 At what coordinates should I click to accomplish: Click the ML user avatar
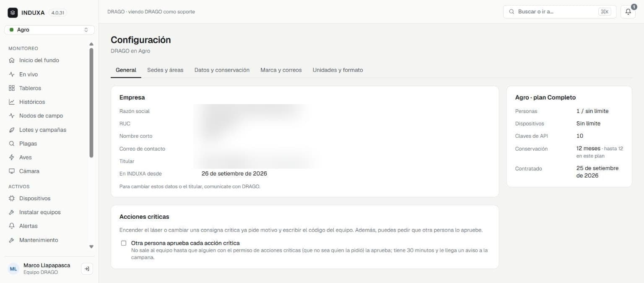(14, 269)
